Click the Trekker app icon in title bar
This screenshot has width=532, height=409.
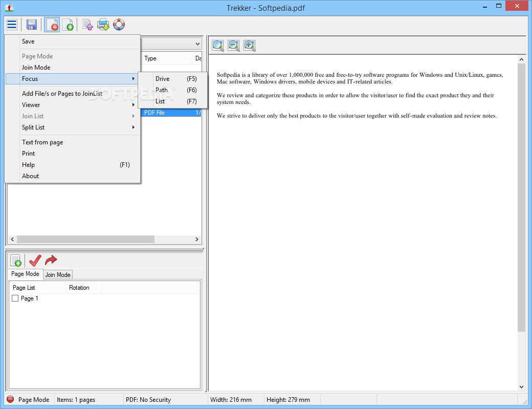click(10, 8)
